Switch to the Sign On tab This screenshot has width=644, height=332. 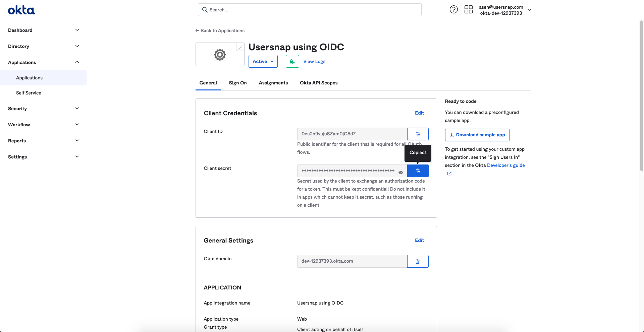(x=238, y=83)
